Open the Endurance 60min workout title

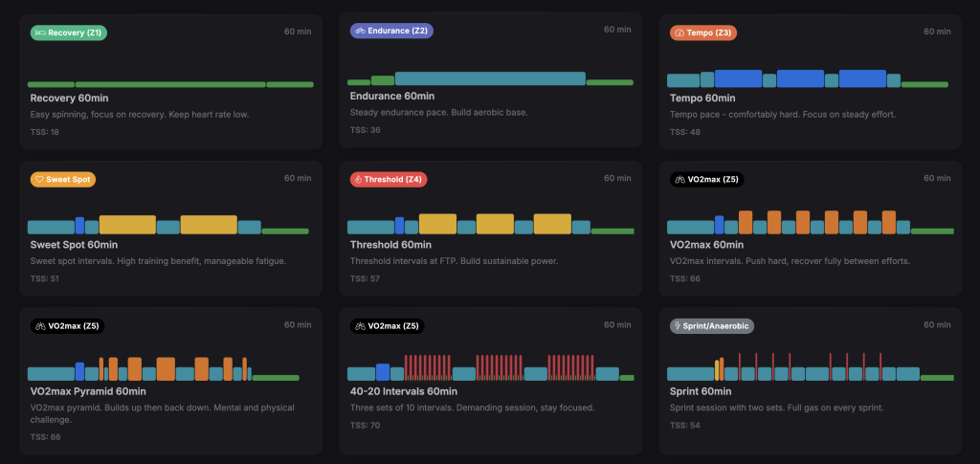(x=392, y=97)
